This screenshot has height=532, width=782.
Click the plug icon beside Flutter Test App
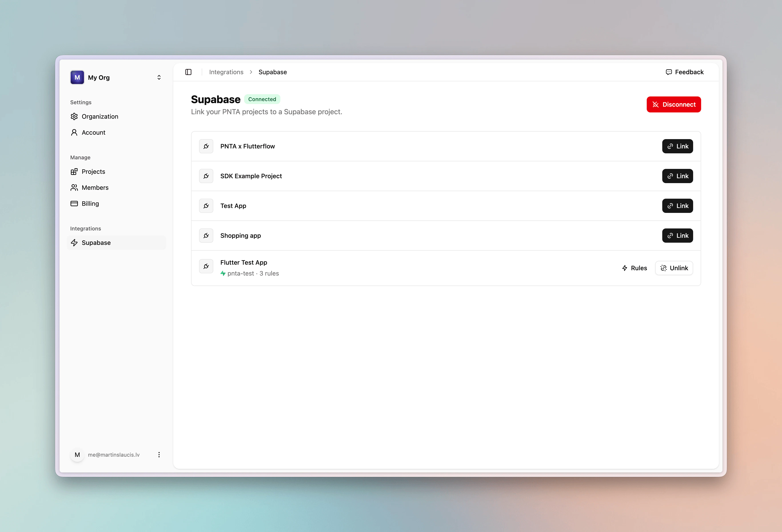tap(206, 266)
